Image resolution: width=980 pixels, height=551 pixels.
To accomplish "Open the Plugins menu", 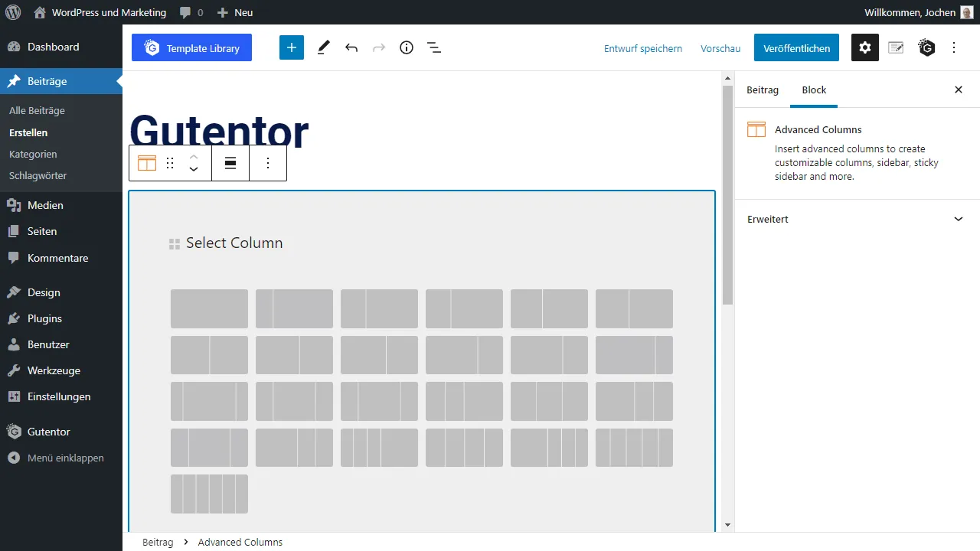I will [x=61, y=318].
